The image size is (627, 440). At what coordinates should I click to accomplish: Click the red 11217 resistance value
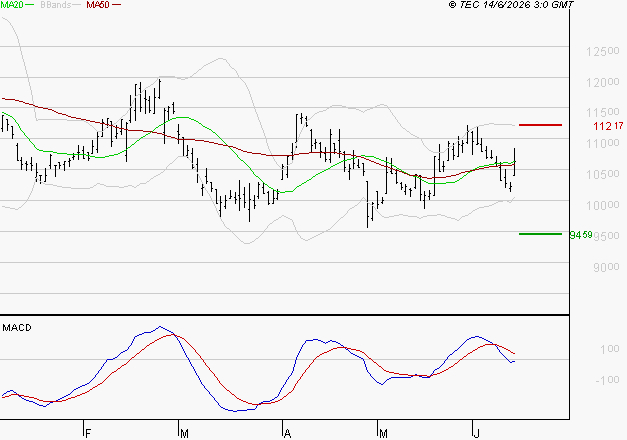tap(608, 126)
